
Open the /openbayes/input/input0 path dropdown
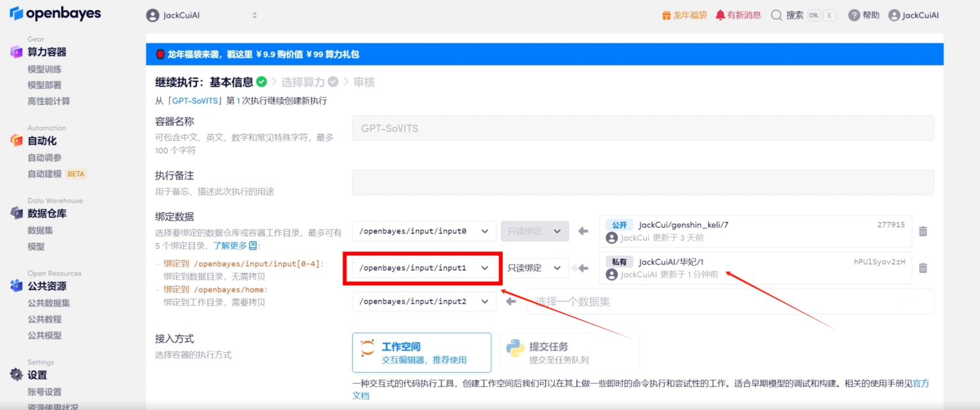coord(424,231)
